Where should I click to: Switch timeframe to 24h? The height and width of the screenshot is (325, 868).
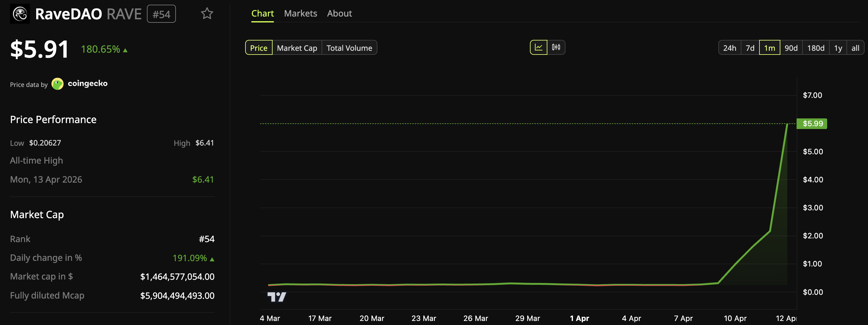(730, 48)
